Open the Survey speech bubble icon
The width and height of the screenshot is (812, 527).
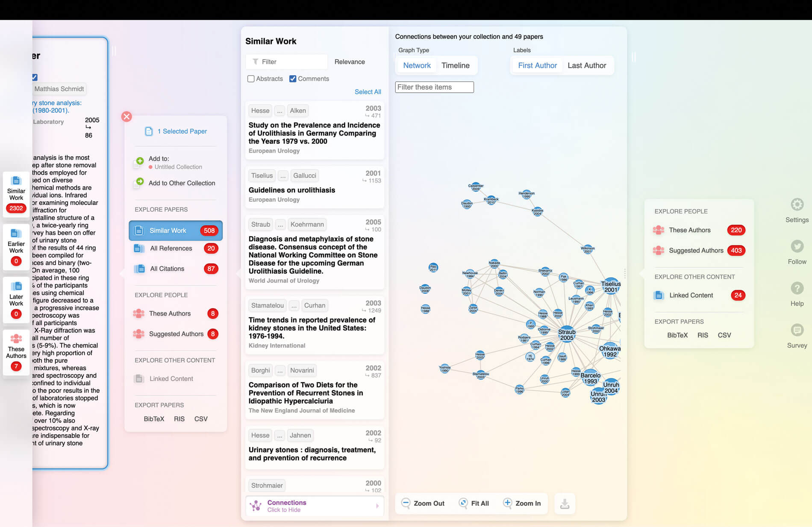click(x=797, y=330)
